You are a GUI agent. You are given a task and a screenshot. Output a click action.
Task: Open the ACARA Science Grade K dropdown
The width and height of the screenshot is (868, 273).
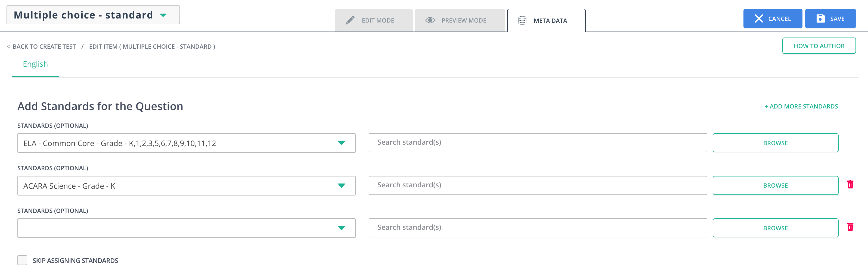pos(186,186)
